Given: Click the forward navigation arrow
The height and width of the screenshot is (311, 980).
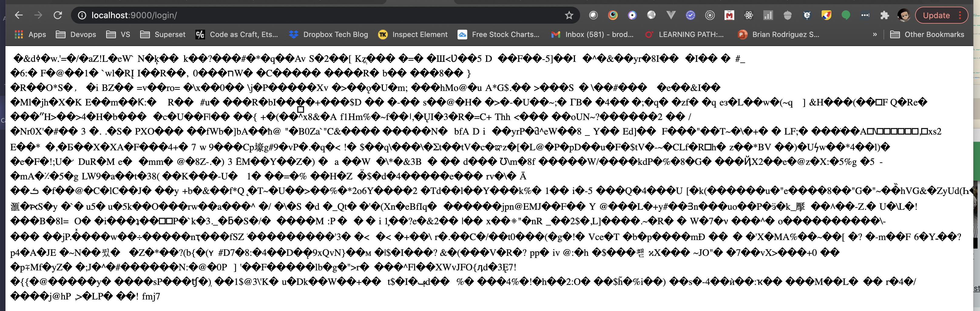Looking at the screenshot, I should point(38,15).
